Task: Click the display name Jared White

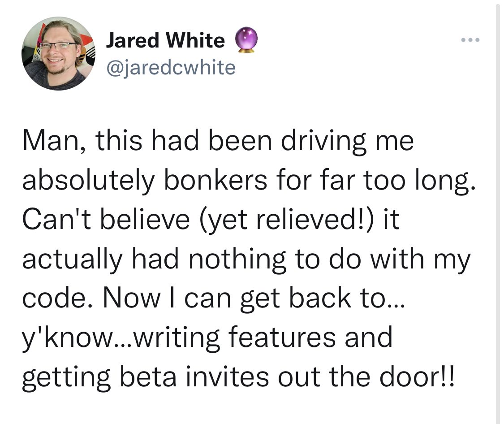Action: click(x=165, y=41)
